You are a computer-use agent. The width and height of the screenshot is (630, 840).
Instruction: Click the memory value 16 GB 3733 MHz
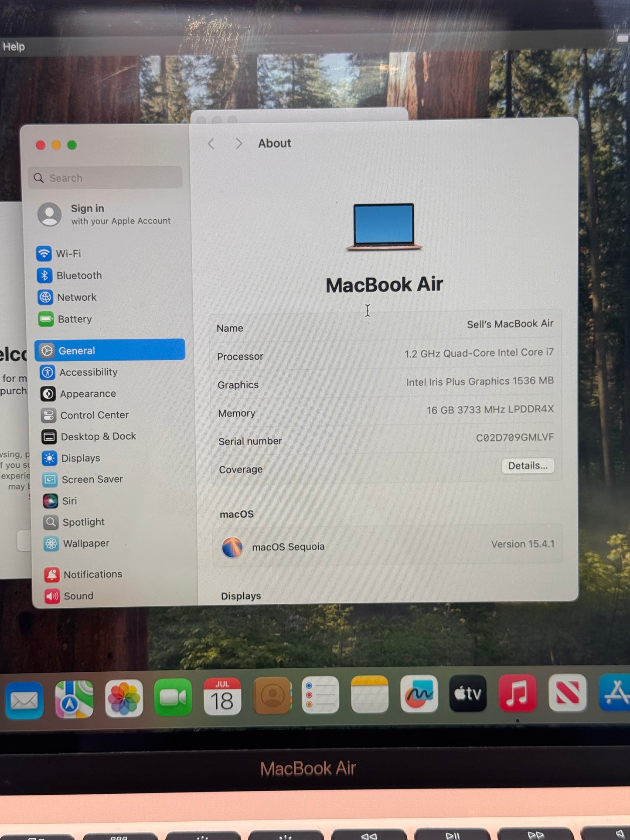tap(490, 409)
